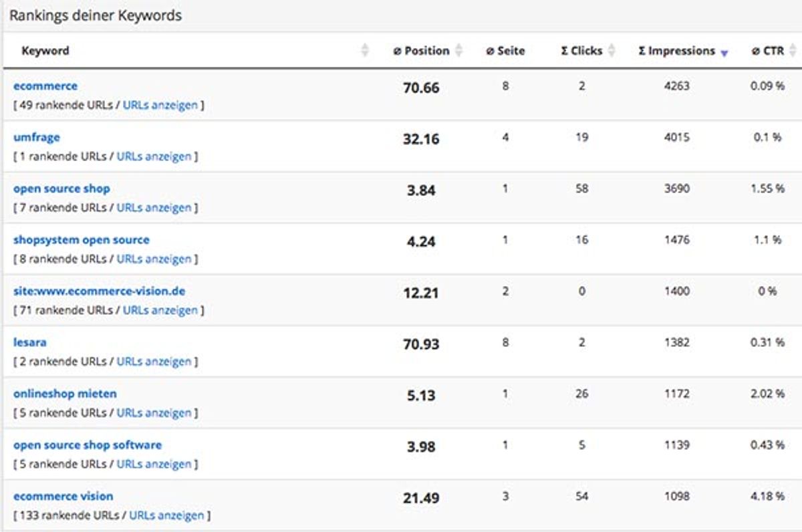Select CTR value 2.02 %
Image resolution: width=802 pixels, height=532 pixels.
[x=767, y=394]
